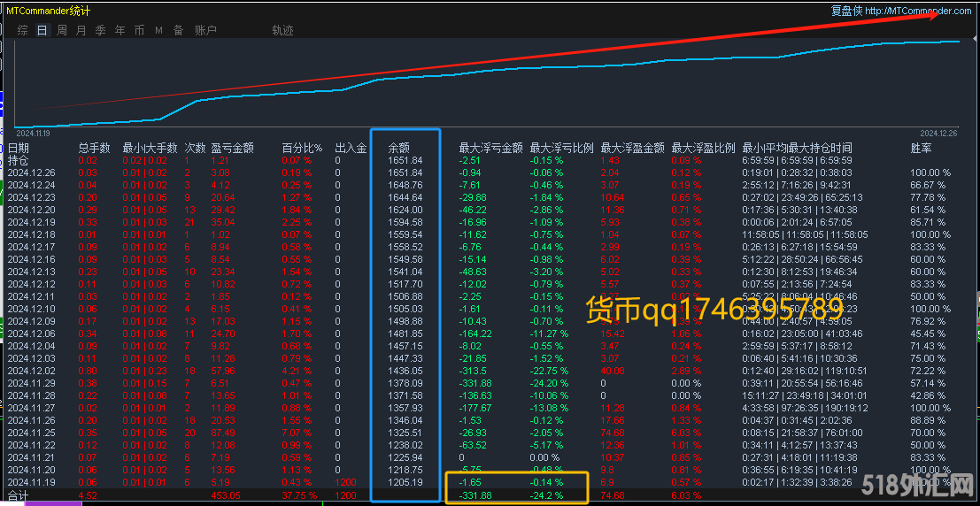Image resolution: width=980 pixels, height=506 pixels.
Task: Open the 月 monthly tab
Action: (x=81, y=30)
